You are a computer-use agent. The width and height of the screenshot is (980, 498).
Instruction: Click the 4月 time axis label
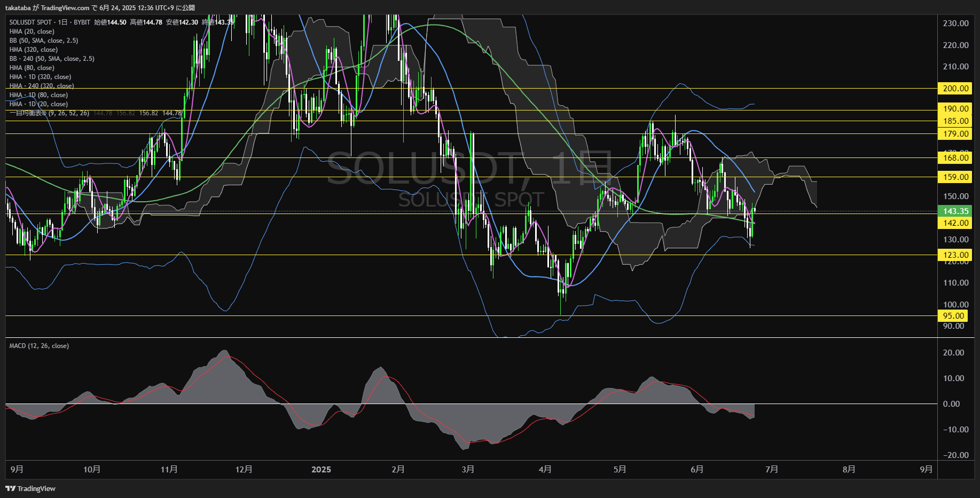click(x=545, y=469)
